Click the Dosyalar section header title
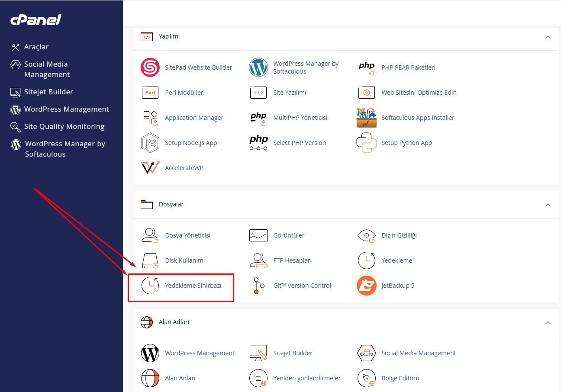This screenshot has height=392, width=561. point(171,204)
